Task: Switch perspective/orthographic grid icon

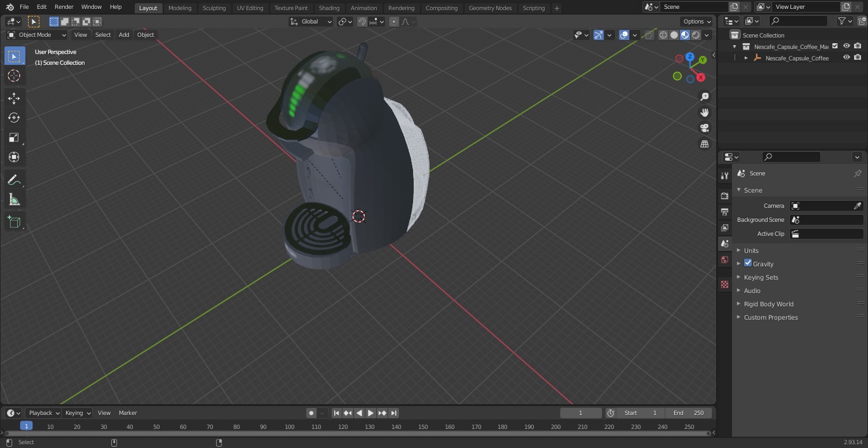Action: (704, 144)
